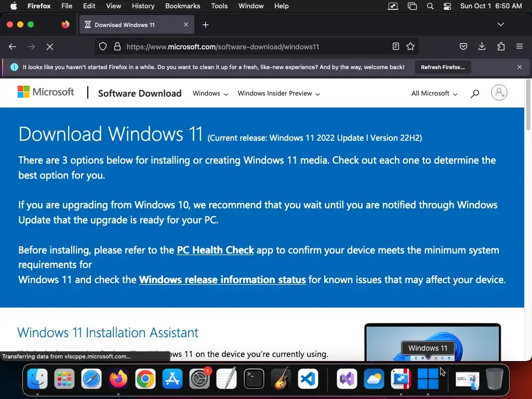Click the Software Download header link
The image size is (532, 399).
click(x=140, y=94)
